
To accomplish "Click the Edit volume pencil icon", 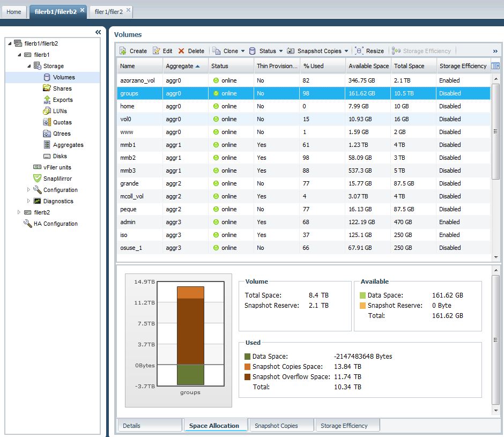I will 157,51.
